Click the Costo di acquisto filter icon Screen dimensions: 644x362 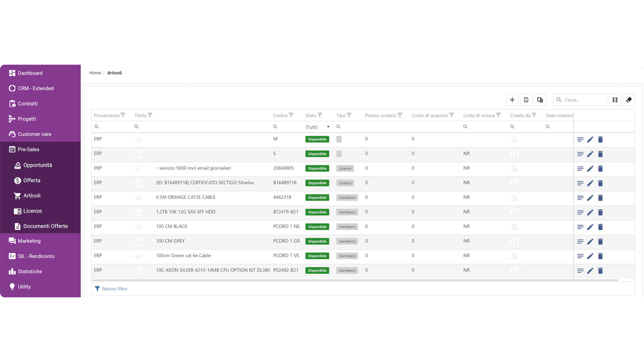(451, 115)
